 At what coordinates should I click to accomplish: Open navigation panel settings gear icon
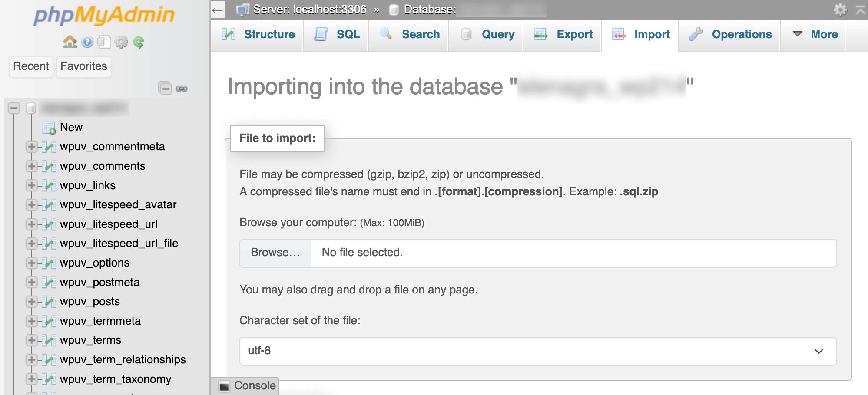click(121, 42)
